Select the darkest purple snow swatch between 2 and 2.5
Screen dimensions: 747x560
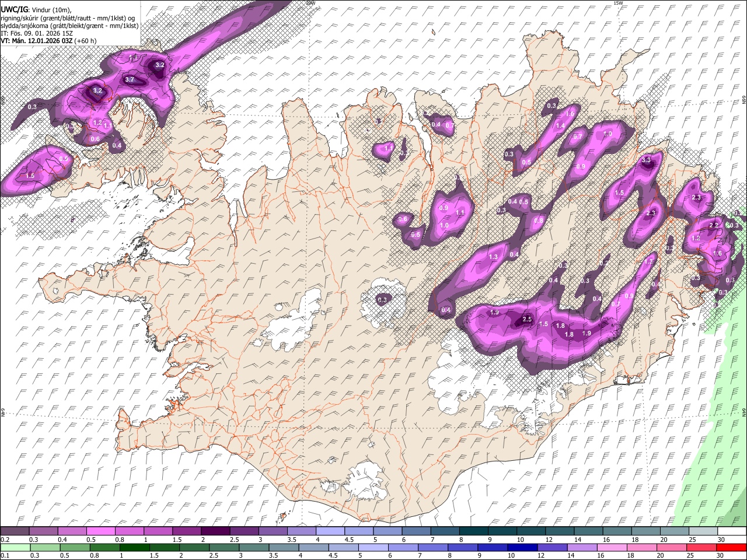215,531
